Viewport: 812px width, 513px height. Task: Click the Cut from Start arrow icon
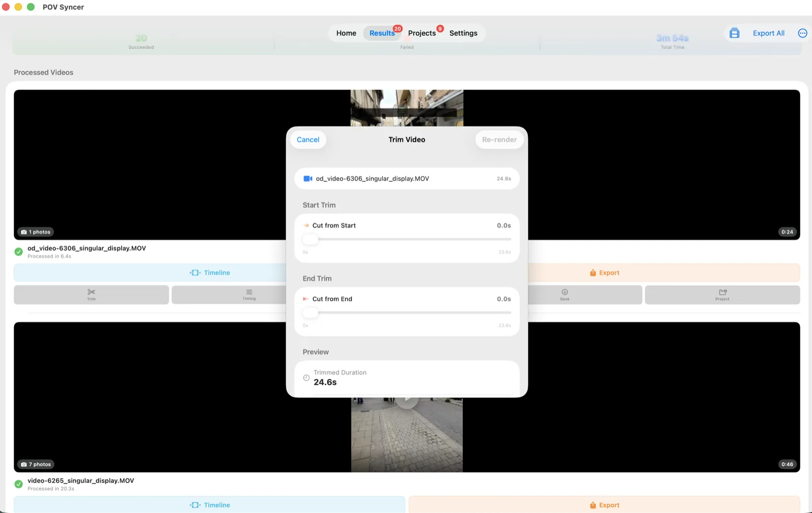tap(306, 226)
